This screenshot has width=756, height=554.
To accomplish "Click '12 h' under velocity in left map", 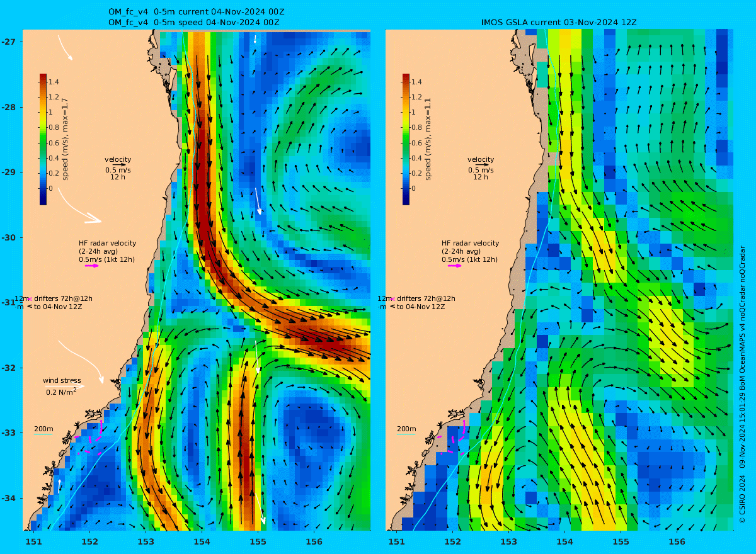I will point(118,177).
